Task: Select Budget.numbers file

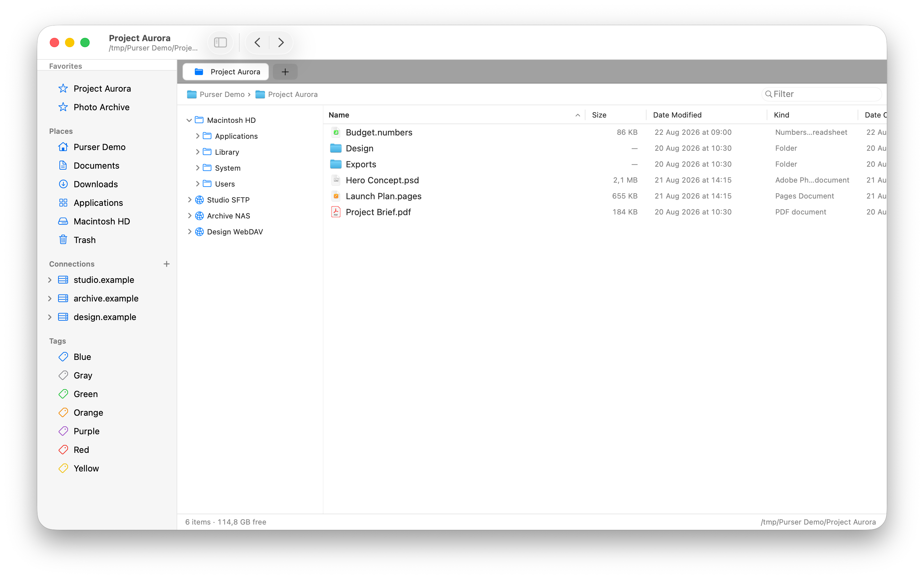Action: click(x=605, y=132)
